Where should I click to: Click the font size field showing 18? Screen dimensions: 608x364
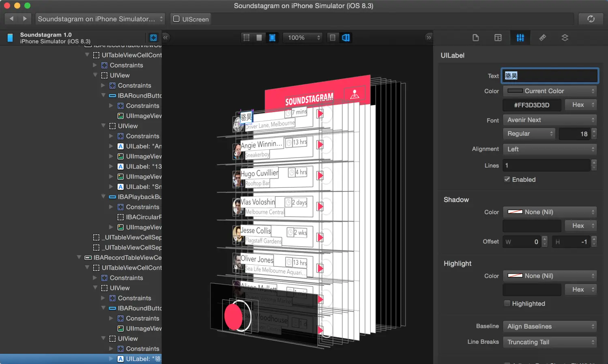(575, 134)
